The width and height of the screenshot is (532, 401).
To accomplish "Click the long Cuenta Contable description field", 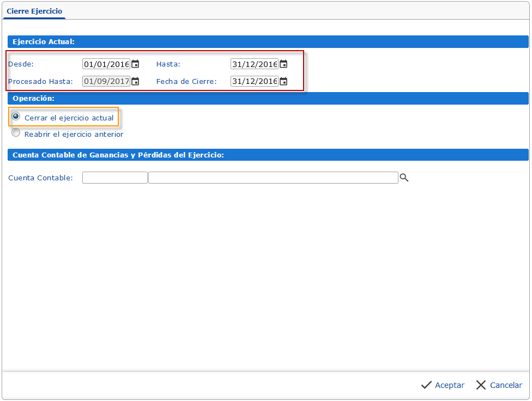I will click(x=273, y=178).
